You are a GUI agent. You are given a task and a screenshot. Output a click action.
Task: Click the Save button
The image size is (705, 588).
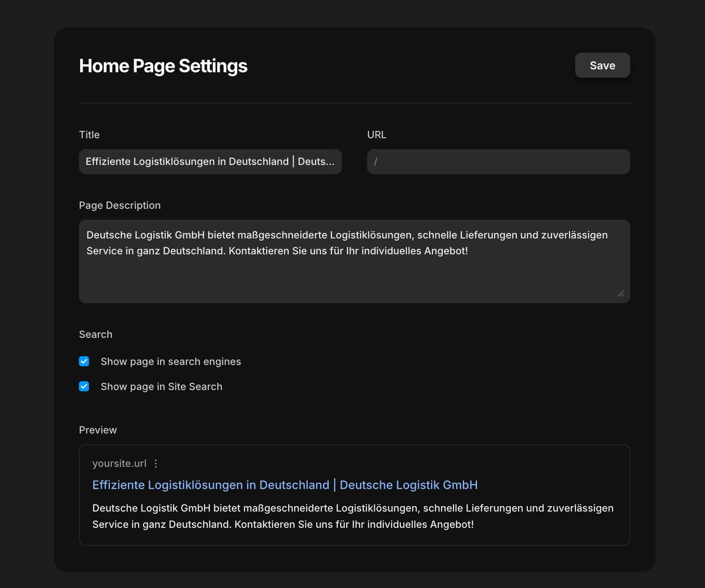click(602, 65)
